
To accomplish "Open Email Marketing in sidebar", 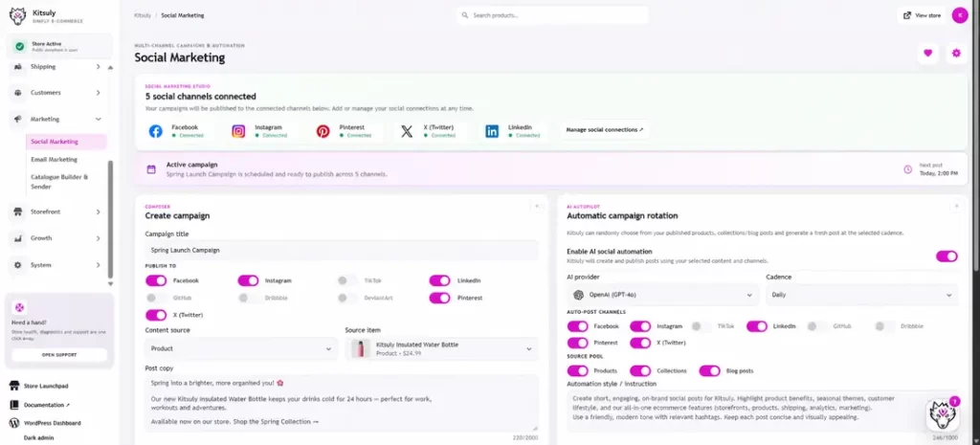I will [55, 160].
